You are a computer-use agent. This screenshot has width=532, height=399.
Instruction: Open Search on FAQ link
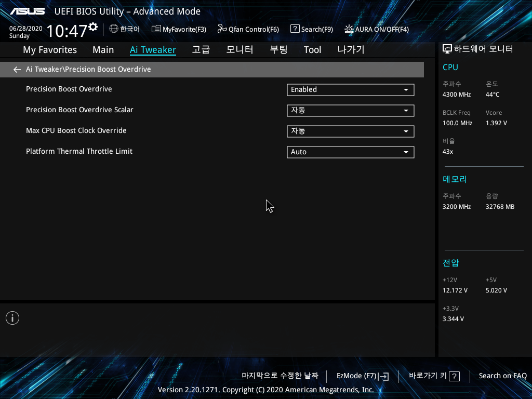502,376
